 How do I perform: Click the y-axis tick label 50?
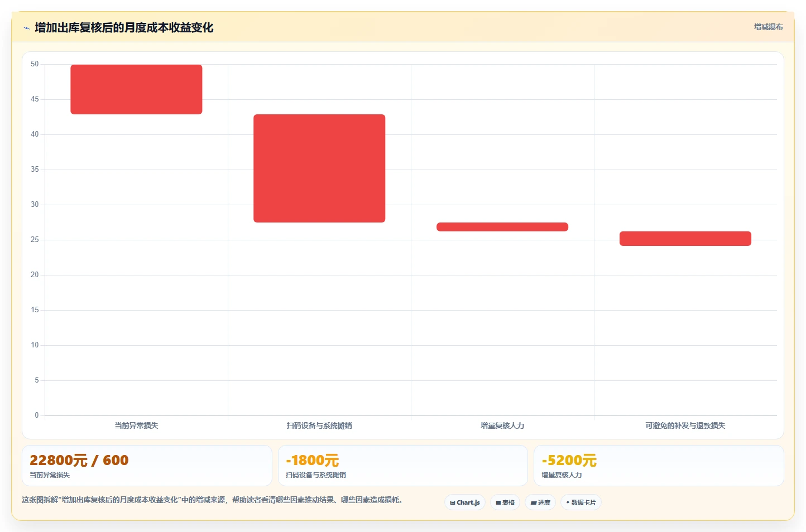(35, 64)
